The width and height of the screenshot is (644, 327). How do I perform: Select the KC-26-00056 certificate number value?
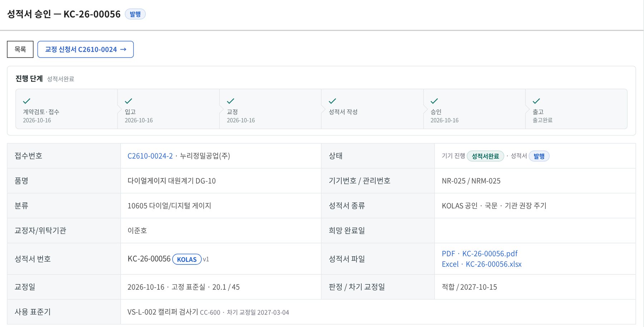(x=149, y=259)
